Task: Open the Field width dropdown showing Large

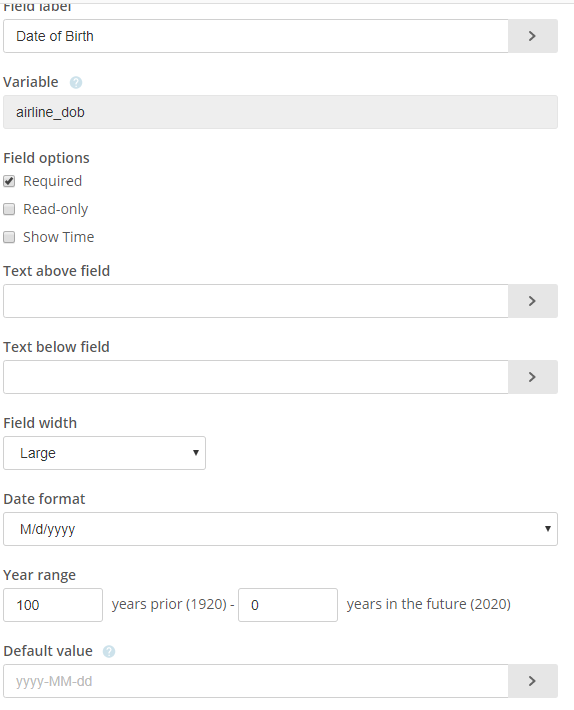Action: (x=104, y=453)
